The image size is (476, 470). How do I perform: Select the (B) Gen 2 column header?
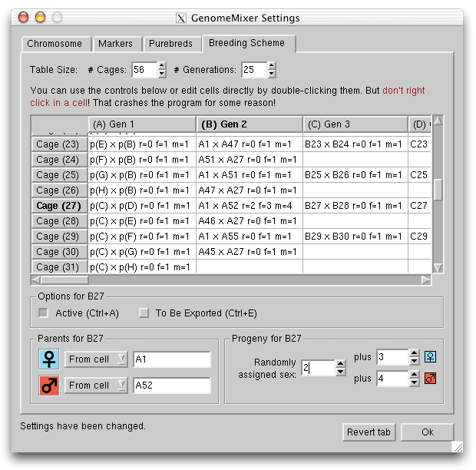[250, 124]
